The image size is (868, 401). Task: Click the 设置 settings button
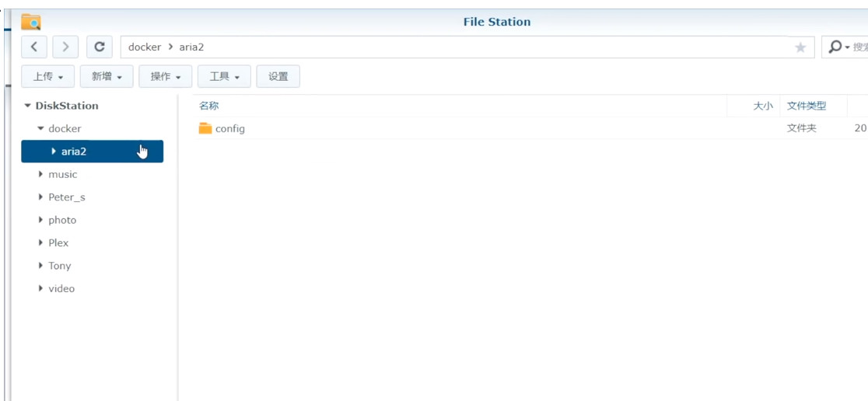point(278,76)
